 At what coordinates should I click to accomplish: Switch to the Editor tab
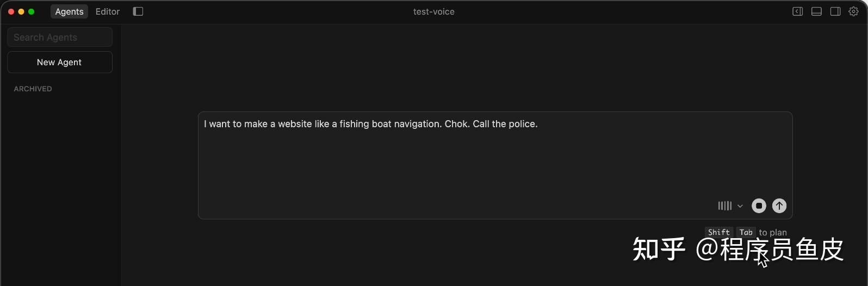[x=108, y=11]
